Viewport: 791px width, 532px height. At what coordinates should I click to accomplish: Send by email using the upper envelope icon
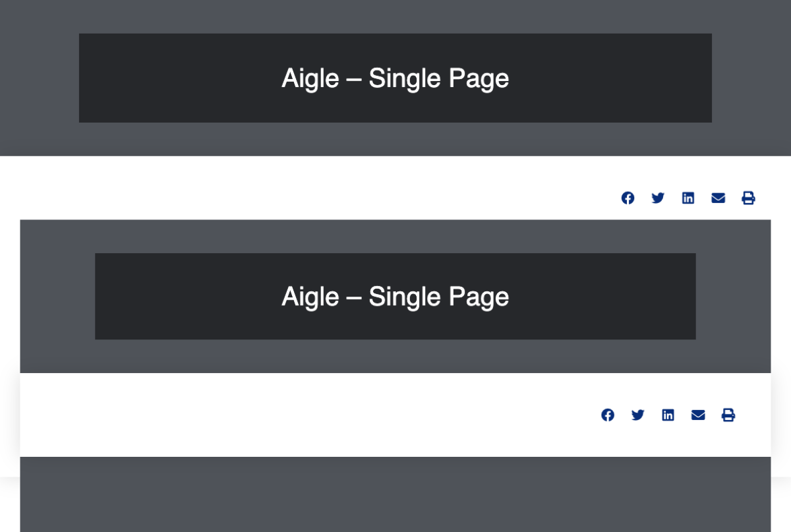click(x=718, y=198)
